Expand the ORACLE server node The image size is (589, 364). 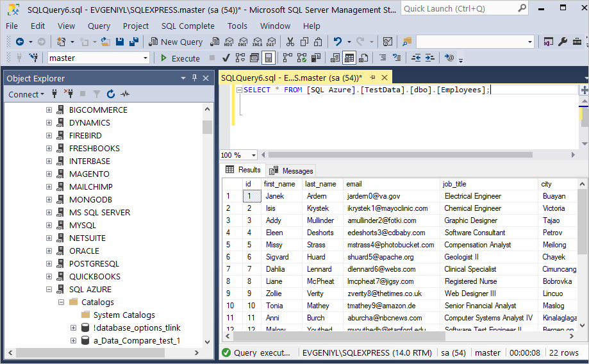click(49, 251)
